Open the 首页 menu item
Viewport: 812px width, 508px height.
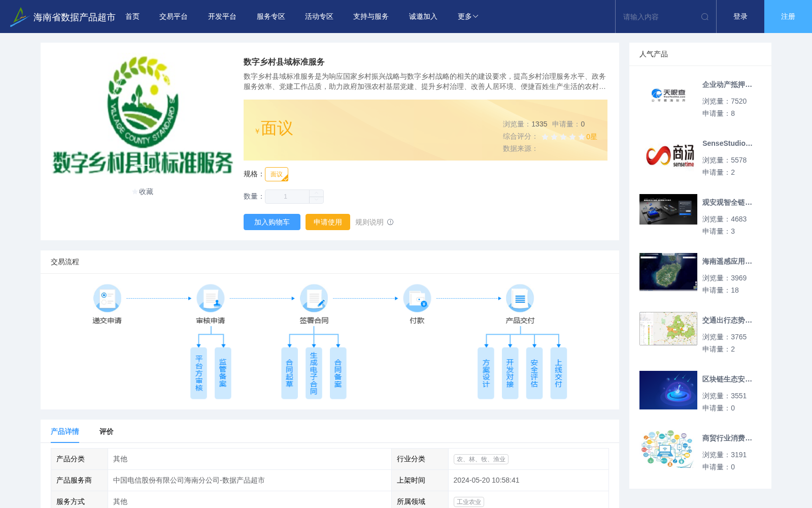[x=132, y=17]
